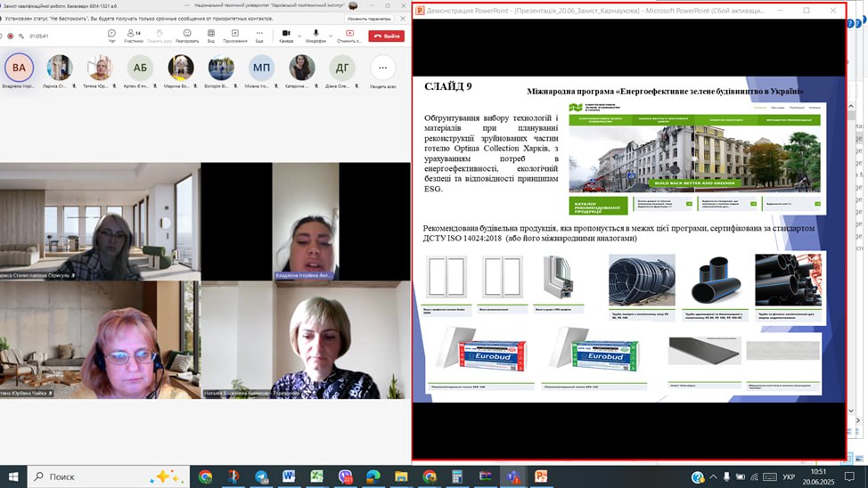868x488 pixels.
Task: Toggle the microphone mute
Action: click(x=314, y=34)
